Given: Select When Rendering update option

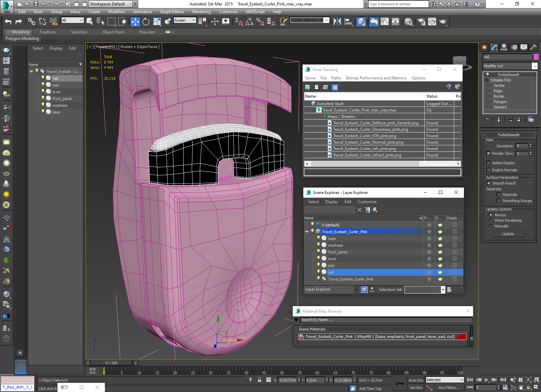Looking at the screenshot, I should (491, 220).
